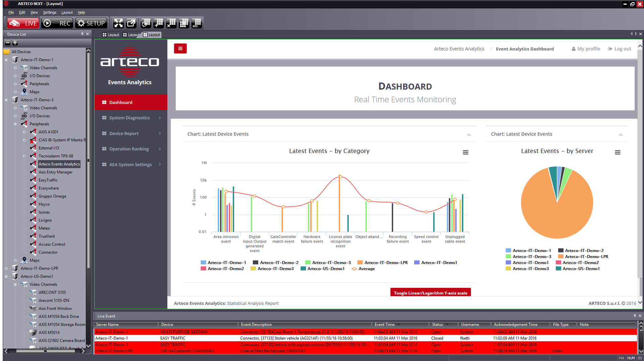Open the Latest Events by Category chart menu
The image size is (644, 361).
[x=466, y=152]
